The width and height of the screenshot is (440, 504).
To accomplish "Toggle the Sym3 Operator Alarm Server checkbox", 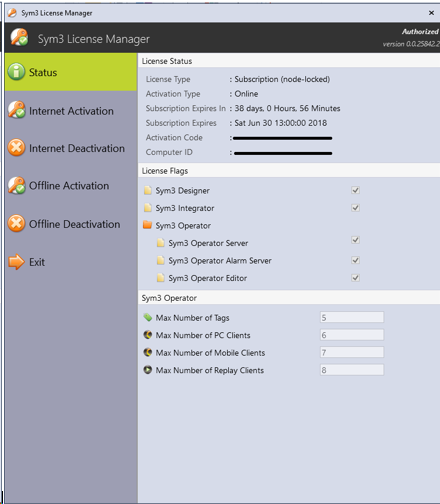I will click(x=355, y=260).
